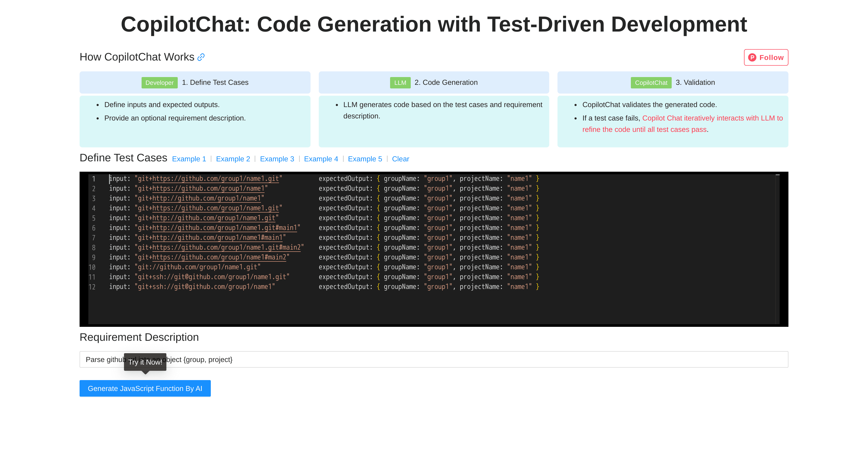
Task: Load Example 2 test cases
Action: pos(233,159)
